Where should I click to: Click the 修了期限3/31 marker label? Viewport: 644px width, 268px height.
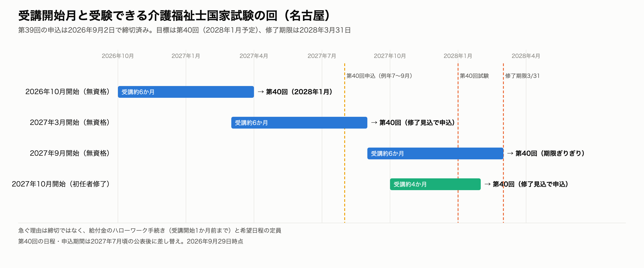click(x=522, y=76)
